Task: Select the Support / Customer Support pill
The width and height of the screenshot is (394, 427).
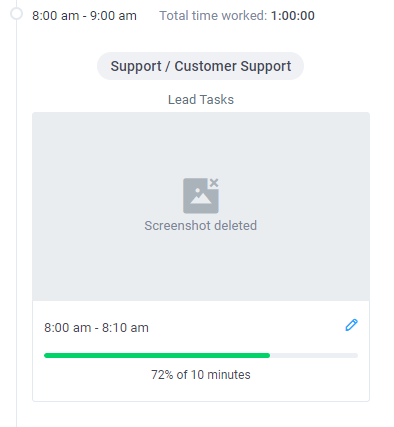Action: [x=200, y=66]
